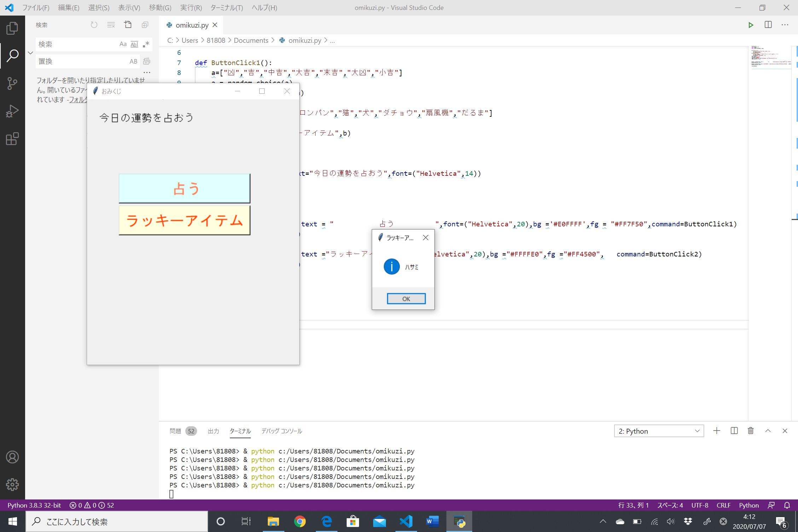Open new search editor
This screenshot has width=798, height=532.
click(x=128, y=25)
